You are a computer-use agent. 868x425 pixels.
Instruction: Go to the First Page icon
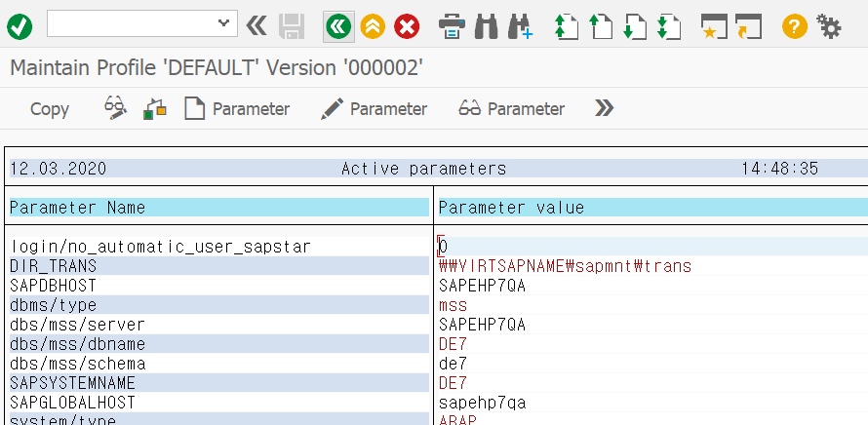pyautogui.click(x=567, y=26)
